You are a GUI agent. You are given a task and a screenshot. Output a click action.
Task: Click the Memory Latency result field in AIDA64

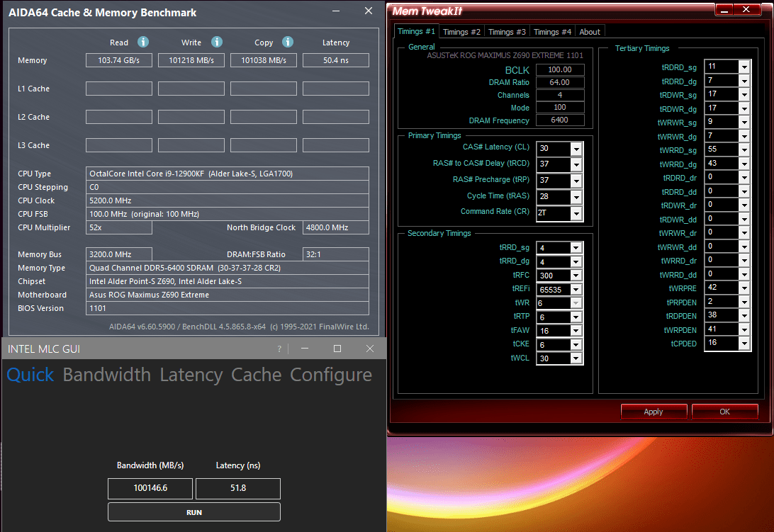click(336, 60)
